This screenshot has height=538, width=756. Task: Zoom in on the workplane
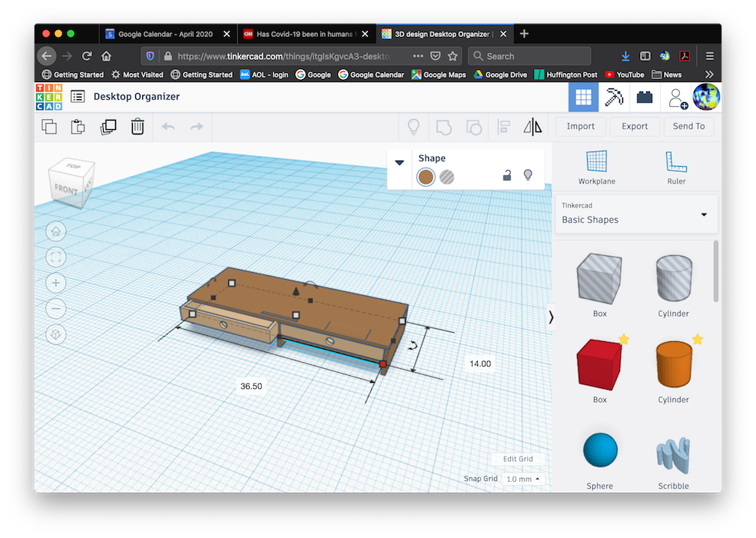coord(56,283)
